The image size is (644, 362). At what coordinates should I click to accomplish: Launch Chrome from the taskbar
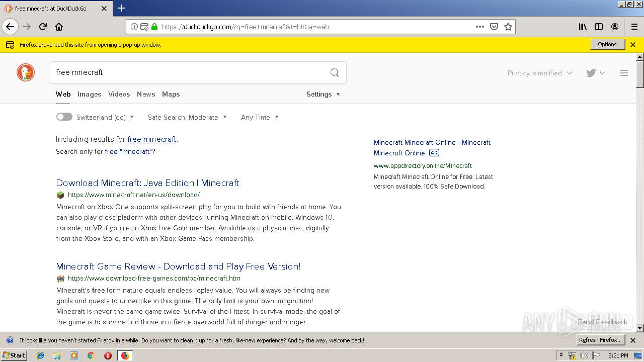pyautogui.click(x=91, y=355)
